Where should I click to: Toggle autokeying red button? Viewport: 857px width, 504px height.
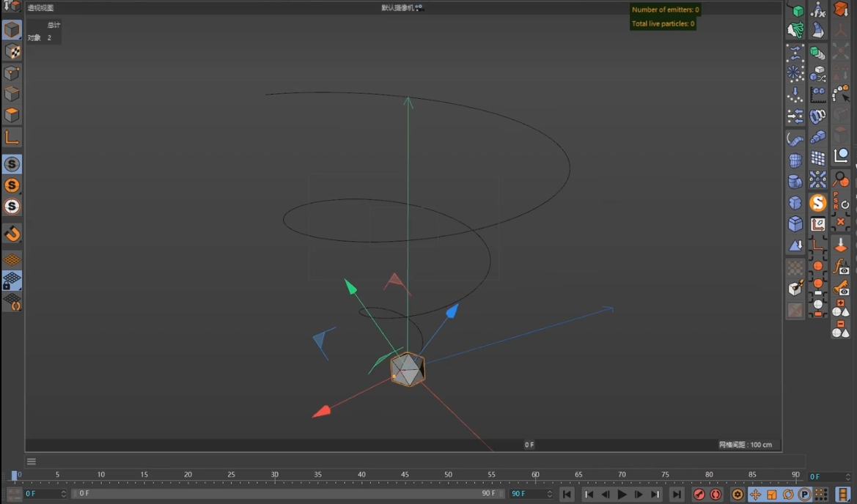pyautogui.click(x=716, y=494)
